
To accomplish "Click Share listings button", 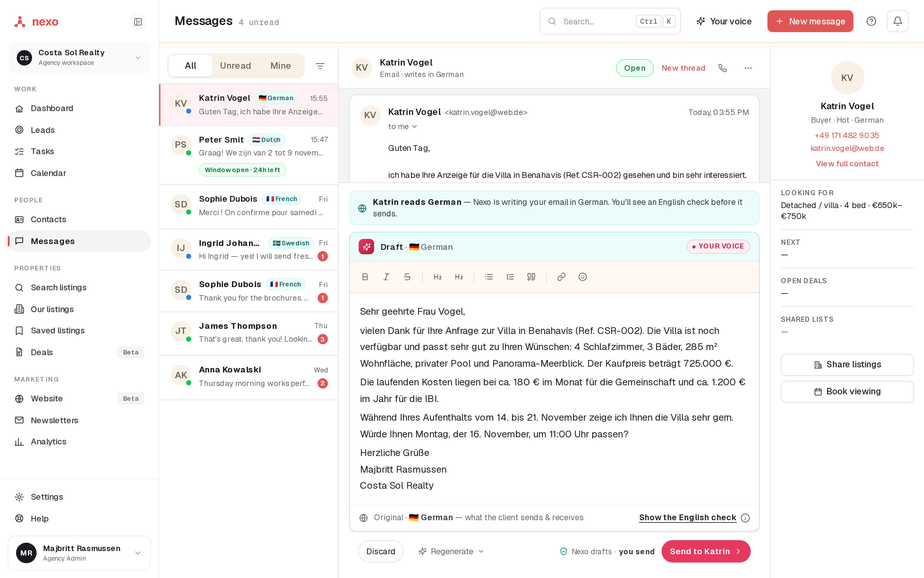I will (x=847, y=365).
